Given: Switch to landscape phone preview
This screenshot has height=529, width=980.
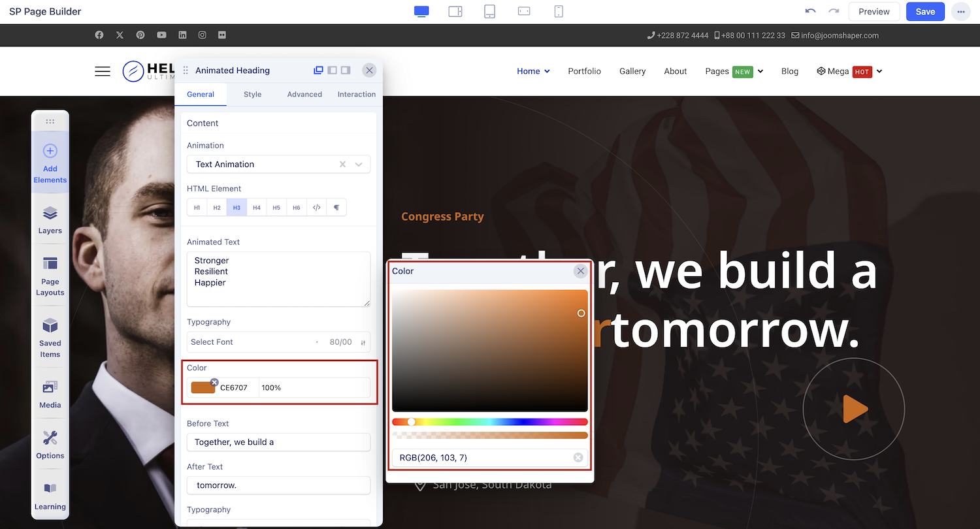Looking at the screenshot, I should [524, 11].
